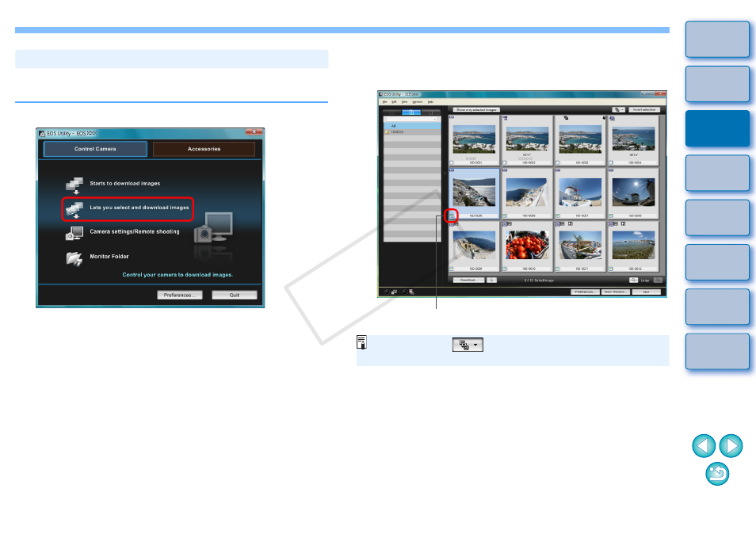This screenshot has height=534, width=756.
Task: Click the dark blue highlighted chapter button in sidebar
Action: 717,128
